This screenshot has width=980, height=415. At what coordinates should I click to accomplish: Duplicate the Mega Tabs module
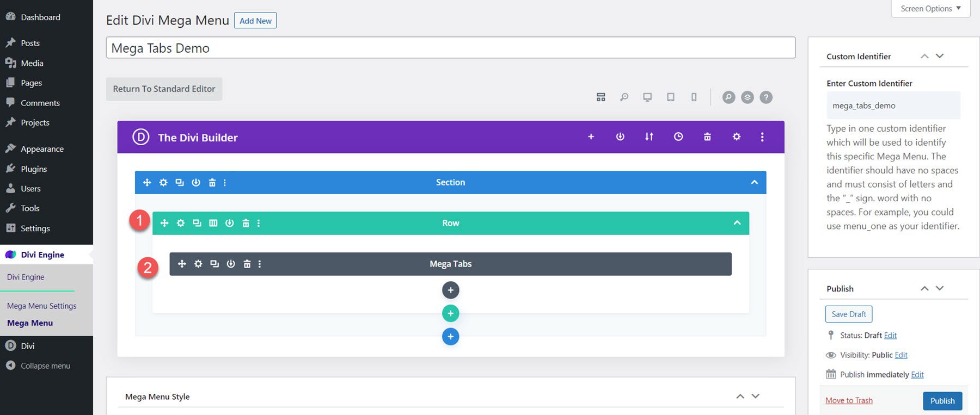215,264
